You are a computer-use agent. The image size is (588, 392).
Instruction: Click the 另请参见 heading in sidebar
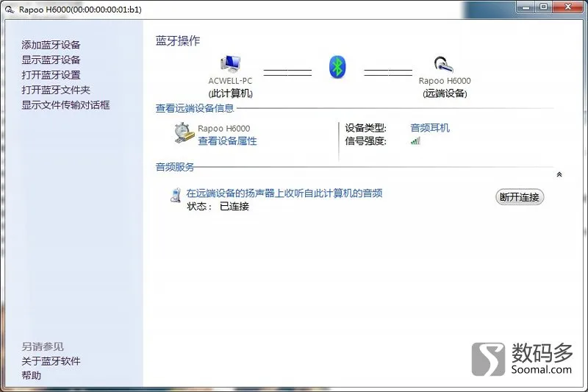(x=43, y=346)
